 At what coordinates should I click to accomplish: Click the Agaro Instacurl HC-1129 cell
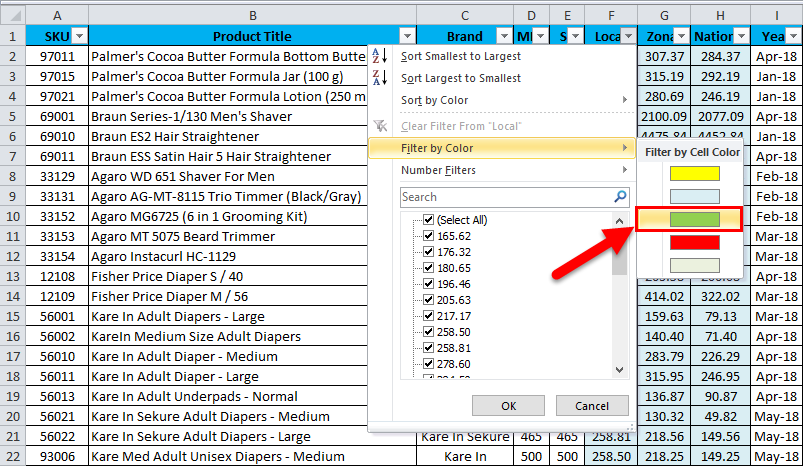coord(228,256)
